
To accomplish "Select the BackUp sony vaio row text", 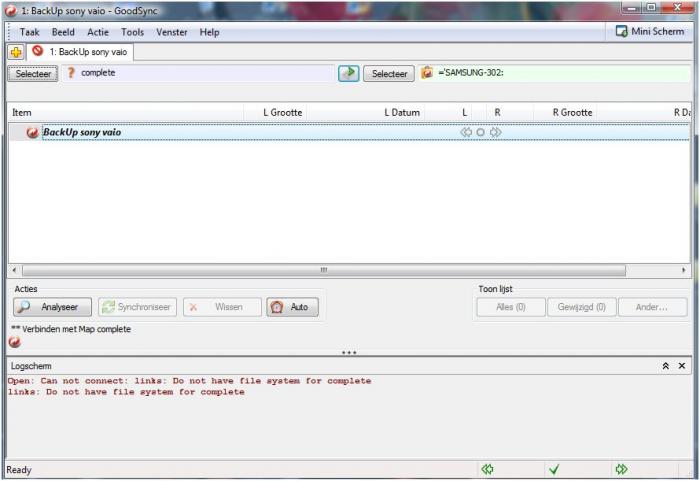I will coord(82,132).
